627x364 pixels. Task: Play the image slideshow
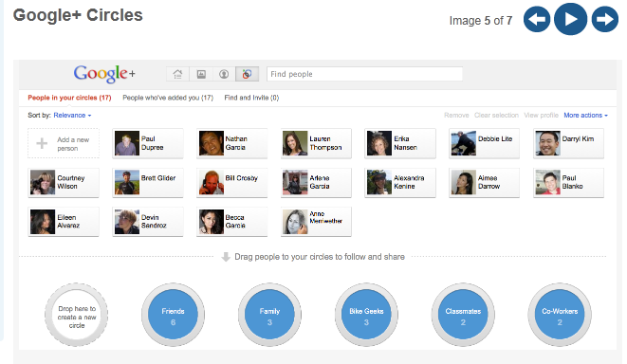(x=571, y=19)
